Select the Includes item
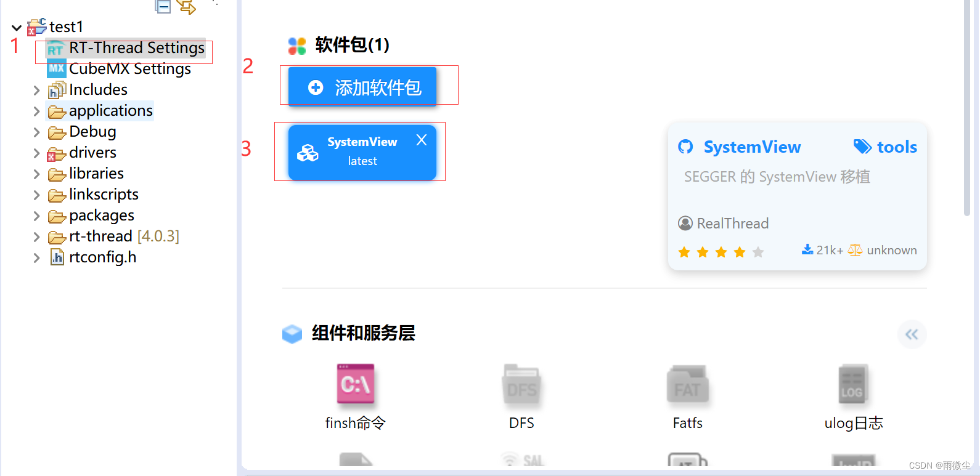This screenshot has height=476, width=980. click(x=98, y=90)
